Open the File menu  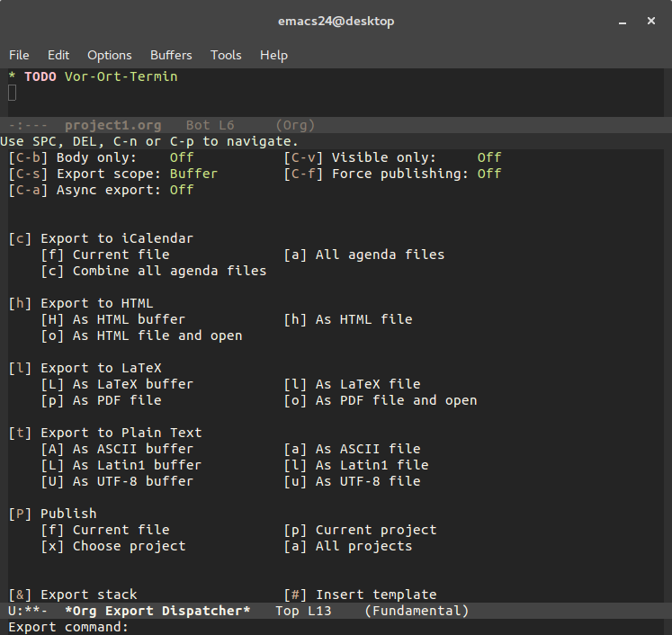point(19,55)
